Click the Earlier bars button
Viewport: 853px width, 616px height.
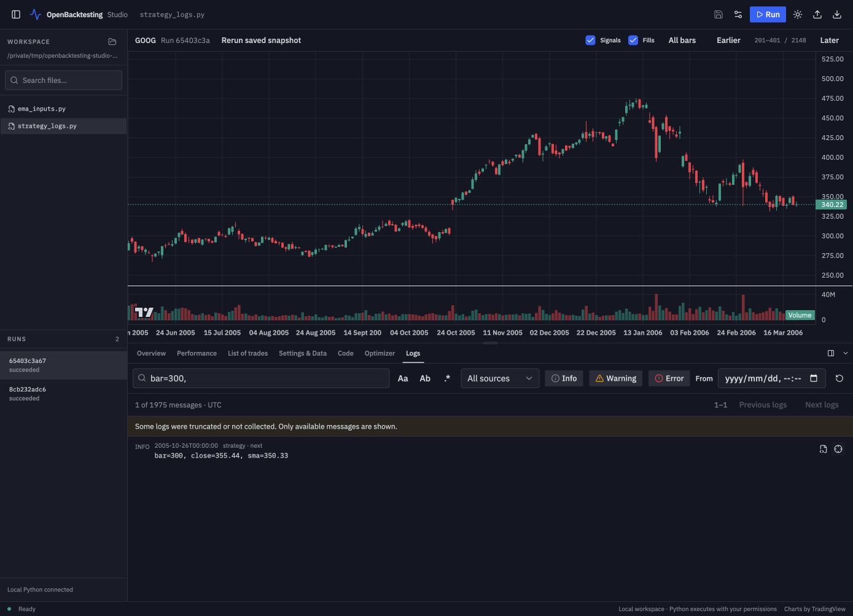coord(728,40)
